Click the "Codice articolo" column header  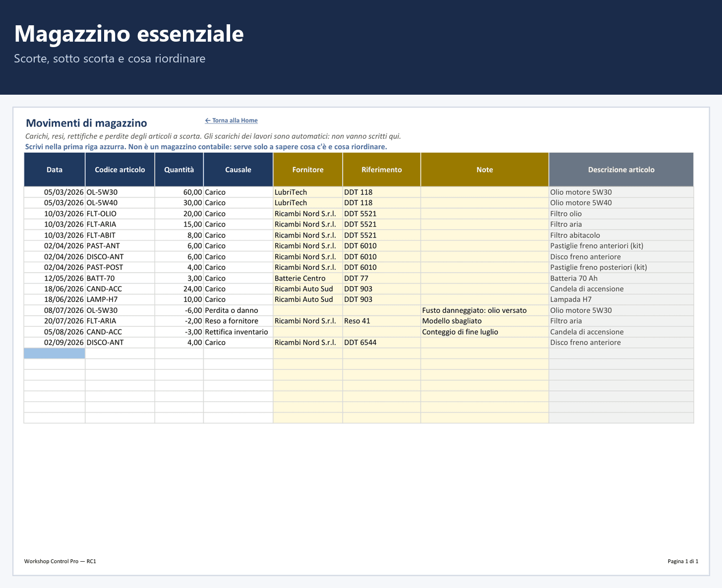[x=120, y=170]
